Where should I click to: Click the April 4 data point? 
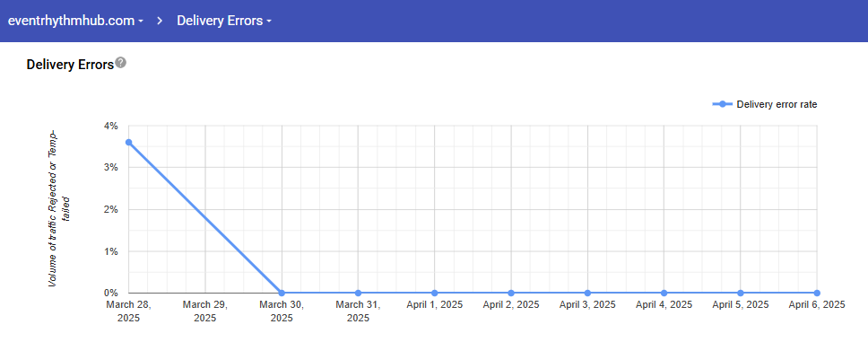pos(664,293)
